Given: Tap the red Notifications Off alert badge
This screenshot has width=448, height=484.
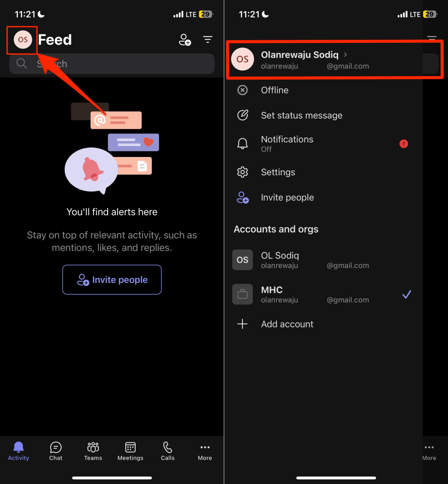Looking at the screenshot, I should (x=403, y=144).
